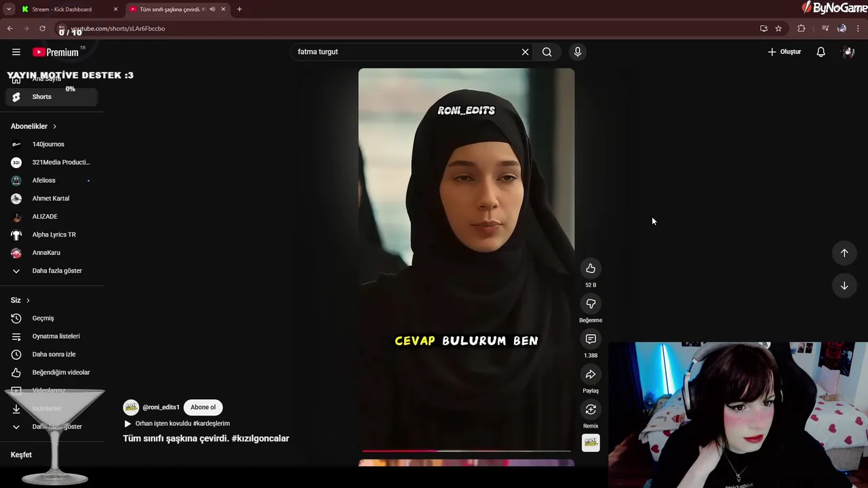The width and height of the screenshot is (868, 488).
Task: Open the media control toolbar icon
Action: click(x=825, y=28)
